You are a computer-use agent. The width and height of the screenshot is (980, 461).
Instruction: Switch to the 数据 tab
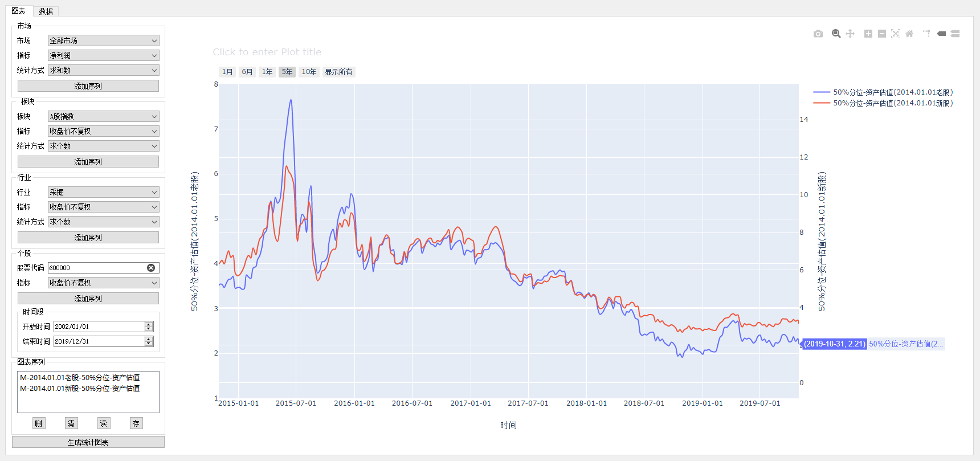pos(46,11)
